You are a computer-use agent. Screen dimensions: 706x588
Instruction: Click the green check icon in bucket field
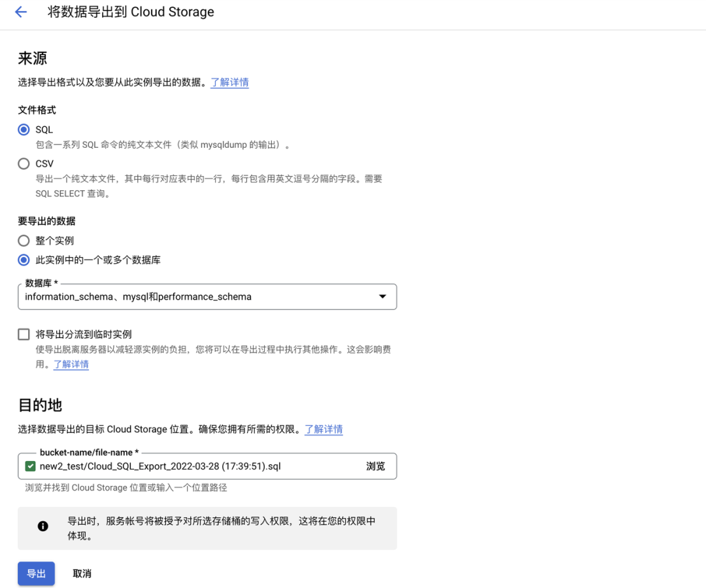(30, 466)
